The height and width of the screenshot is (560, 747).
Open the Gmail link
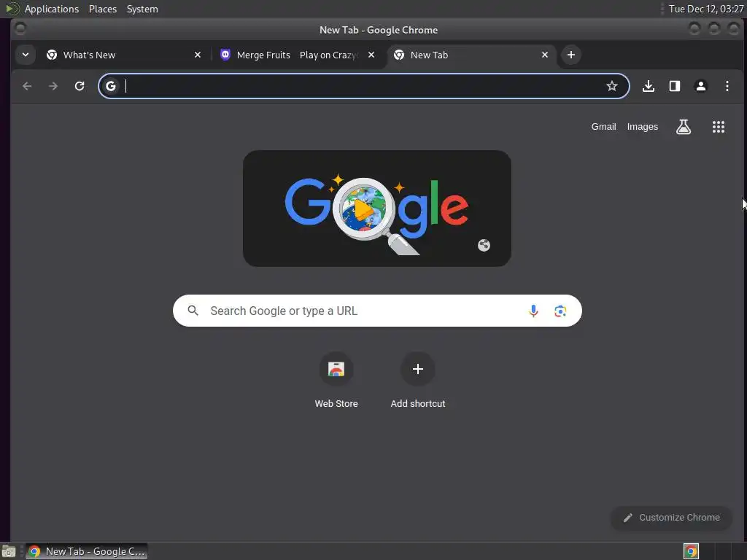coord(603,127)
